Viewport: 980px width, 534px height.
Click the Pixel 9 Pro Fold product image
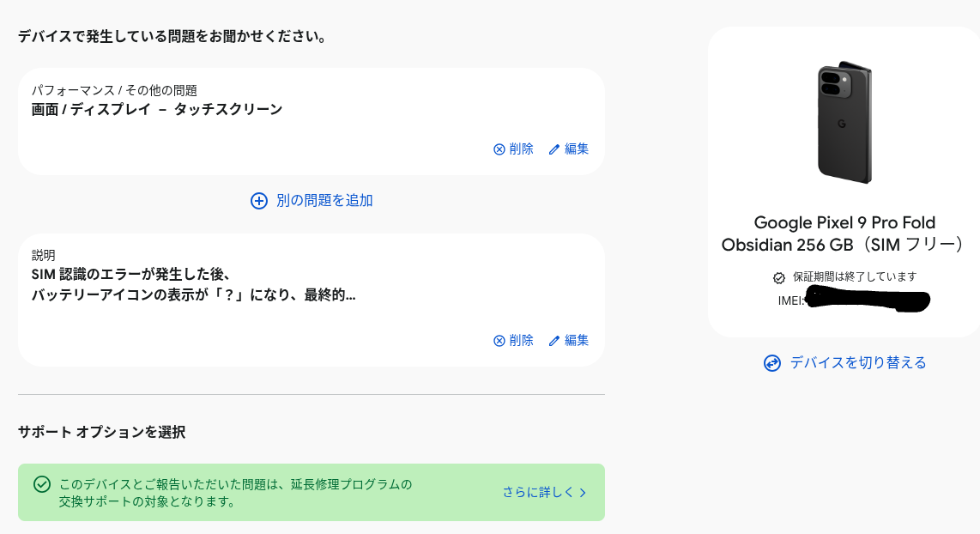pyautogui.click(x=844, y=122)
